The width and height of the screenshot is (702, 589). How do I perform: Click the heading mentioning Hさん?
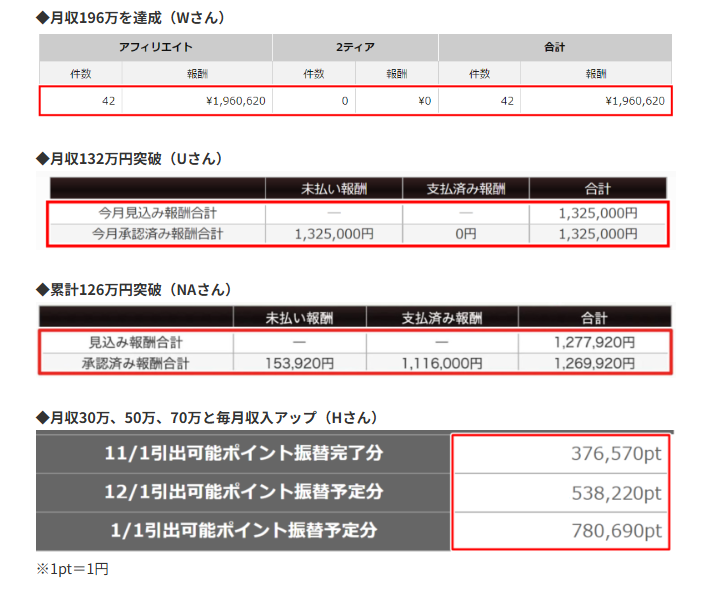coord(206,416)
